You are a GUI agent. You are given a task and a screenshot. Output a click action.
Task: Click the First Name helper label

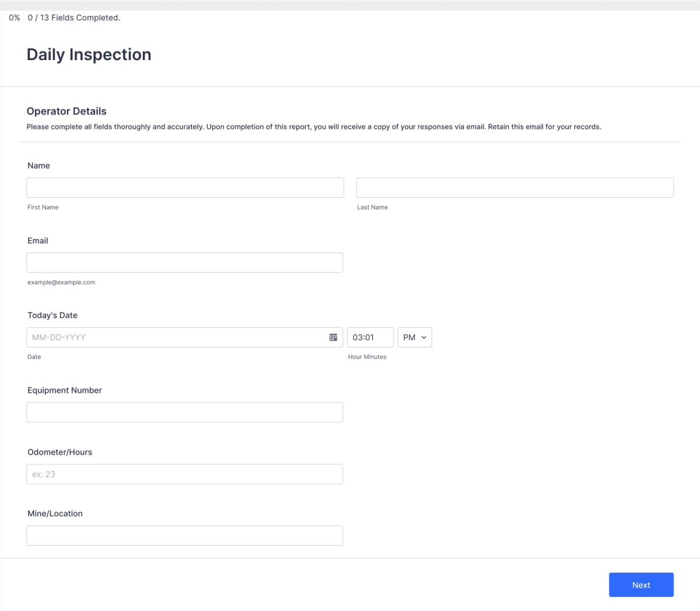tap(43, 207)
